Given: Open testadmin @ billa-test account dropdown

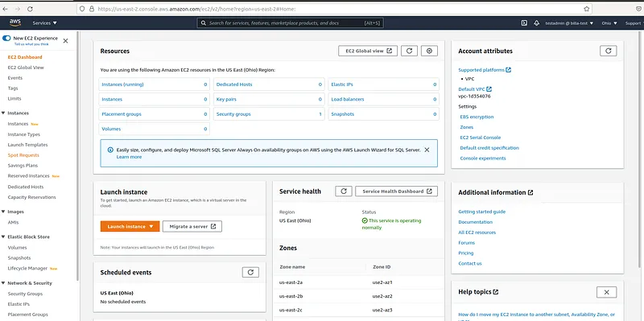Looking at the screenshot, I should click(x=569, y=23).
